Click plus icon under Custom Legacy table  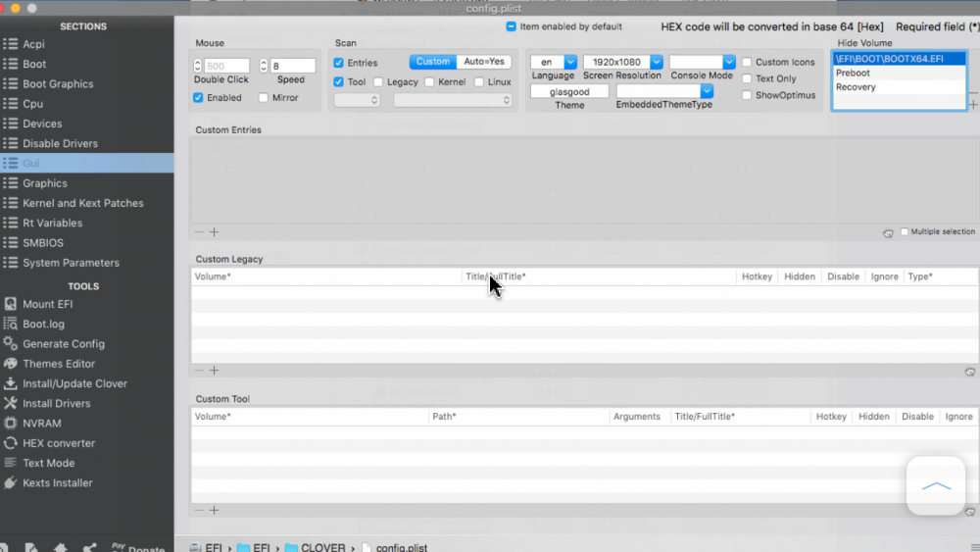tap(215, 371)
